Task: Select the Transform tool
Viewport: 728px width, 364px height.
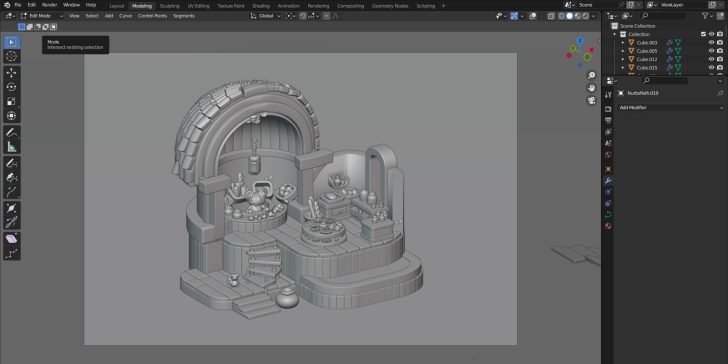Action: click(x=12, y=116)
